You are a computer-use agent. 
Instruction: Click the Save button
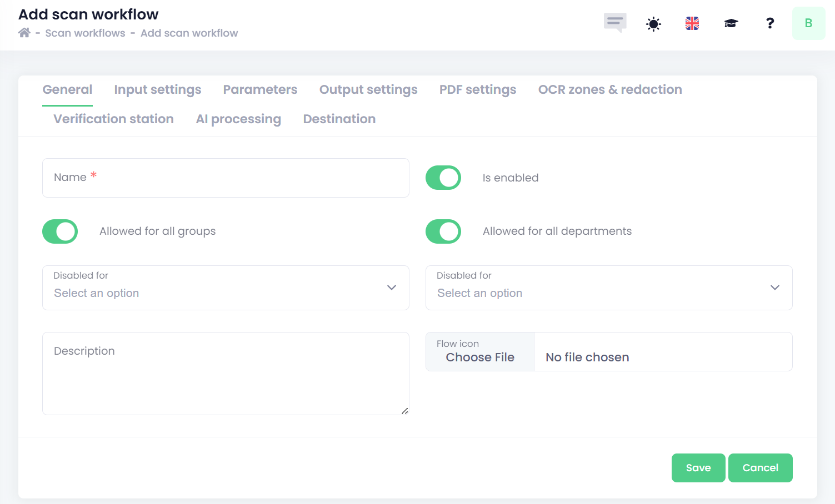click(x=698, y=468)
